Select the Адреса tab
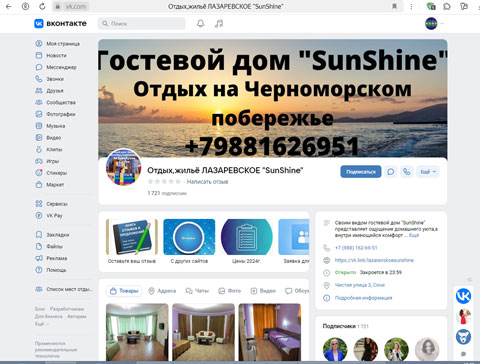Screen dimensions: 480x364 click(162, 291)
